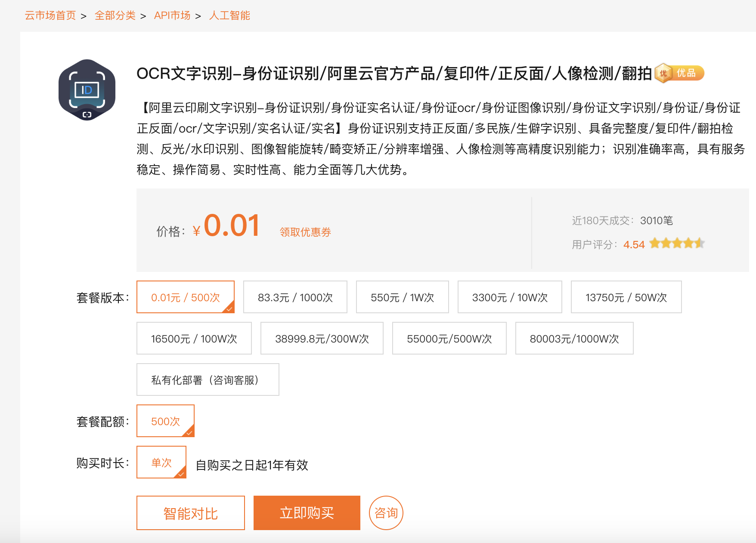Click the ID card OCR product logo
The height and width of the screenshot is (543, 756).
[x=87, y=90]
